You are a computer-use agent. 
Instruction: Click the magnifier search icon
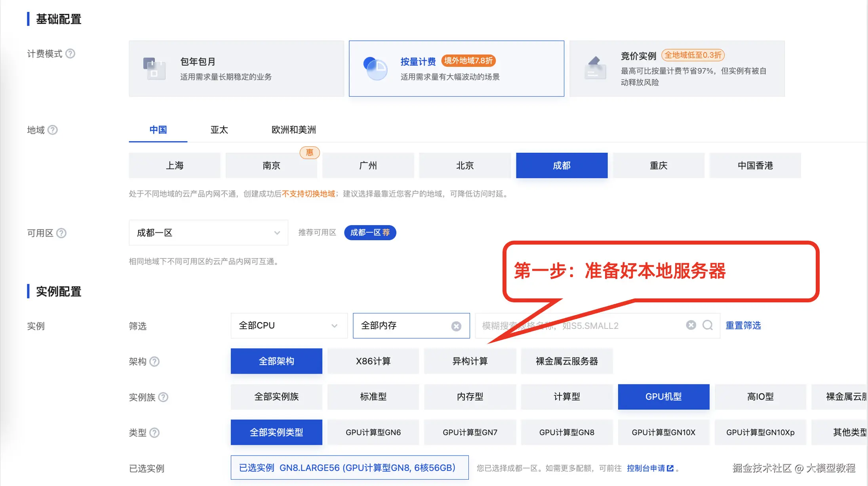708,325
